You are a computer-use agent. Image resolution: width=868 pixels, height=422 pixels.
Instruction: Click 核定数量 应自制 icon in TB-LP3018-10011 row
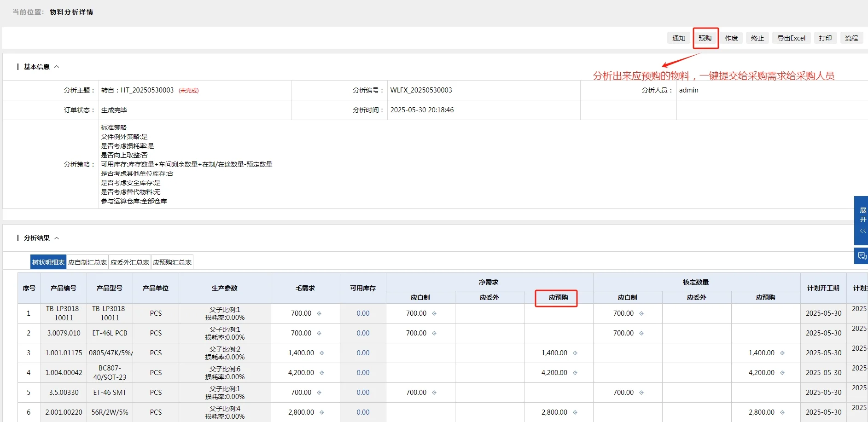click(x=641, y=313)
